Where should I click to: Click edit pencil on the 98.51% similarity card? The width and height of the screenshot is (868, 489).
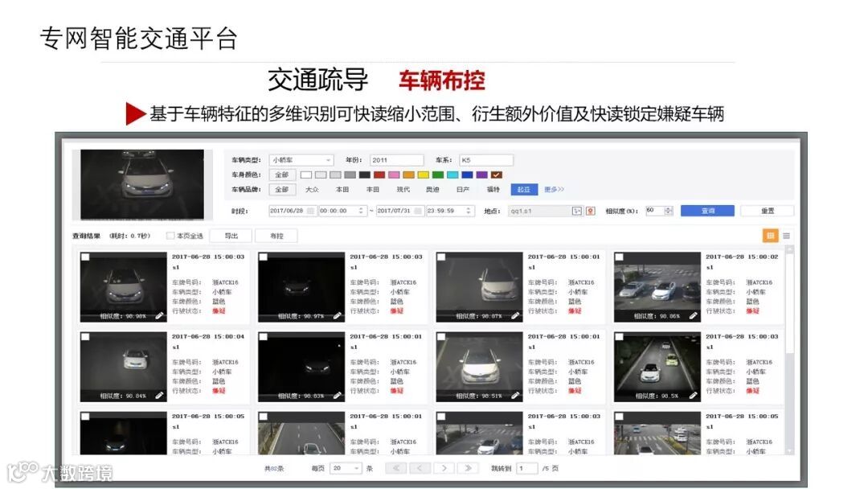click(515, 396)
